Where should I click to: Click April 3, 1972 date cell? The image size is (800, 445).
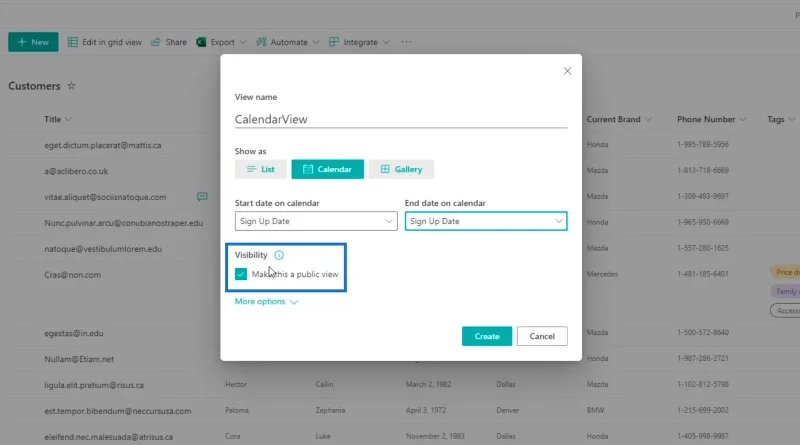click(x=426, y=410)
